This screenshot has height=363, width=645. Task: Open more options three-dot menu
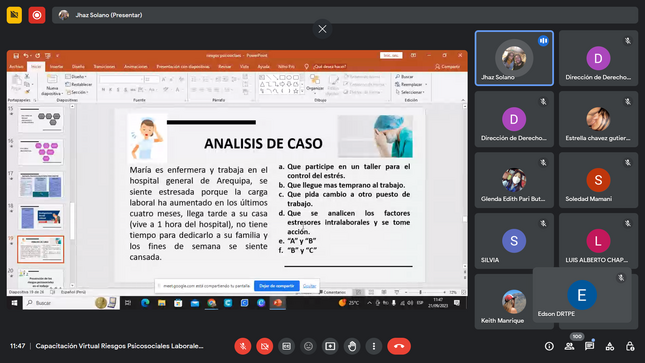click(x=374, y=346)
